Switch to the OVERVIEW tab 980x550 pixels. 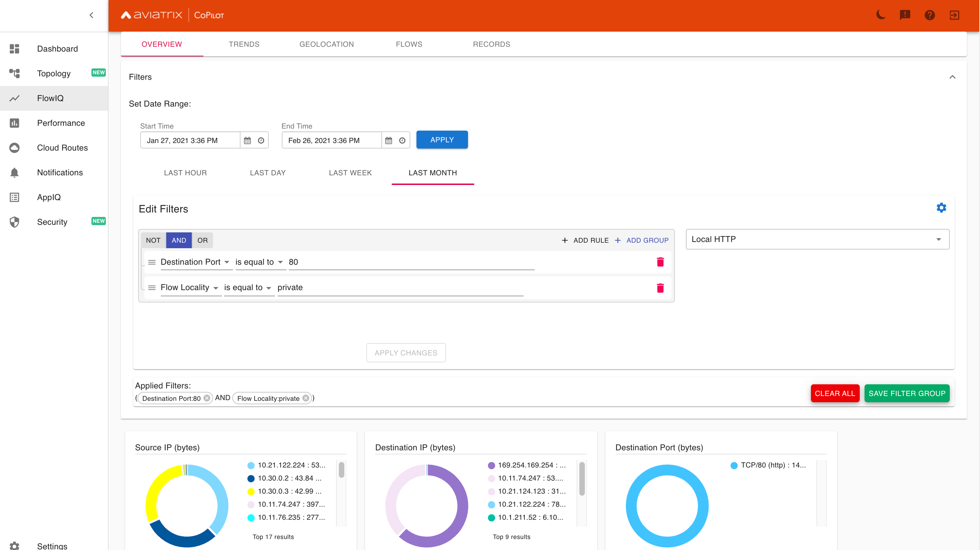[162, 44]
